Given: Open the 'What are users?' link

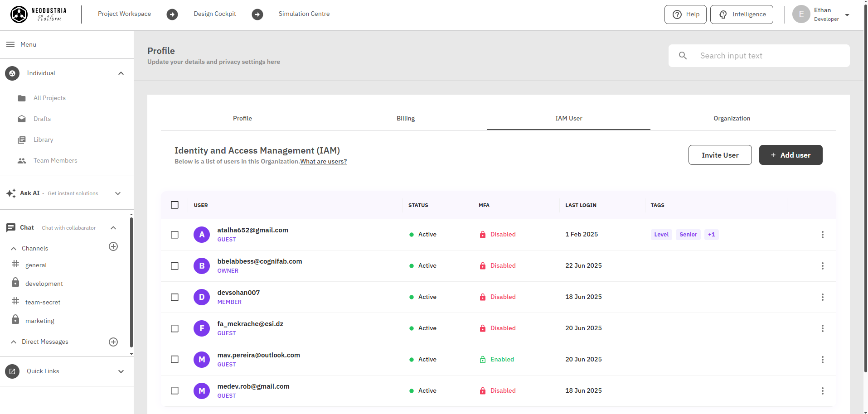Looking at the screenshot, I should click(x=323, y=162).
